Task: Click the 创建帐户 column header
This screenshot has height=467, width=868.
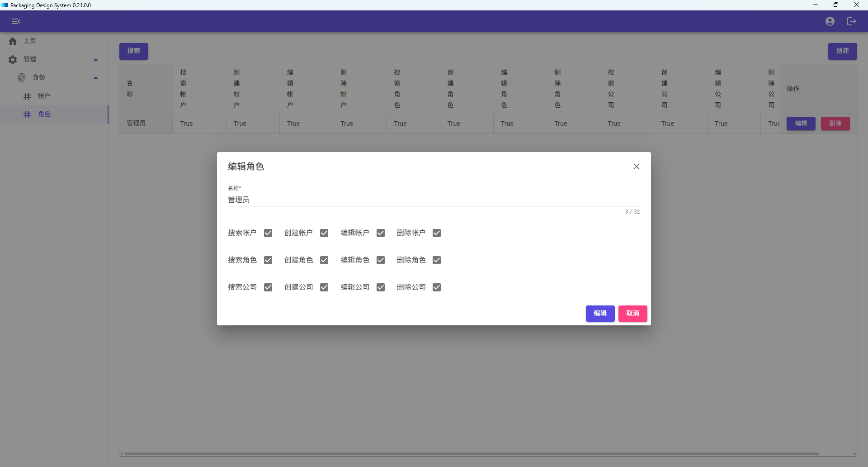Action: click(x=253, y=89)
